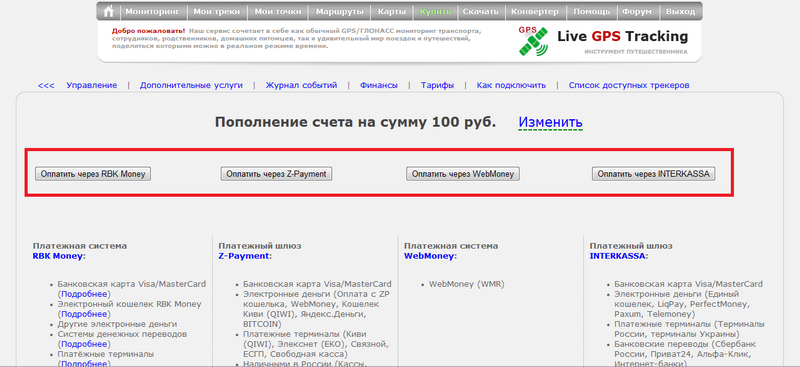The height and width of the screenshot is (367, 800).
Task: Click the Z-Payment heading link
Action: (x=243, y=256)
